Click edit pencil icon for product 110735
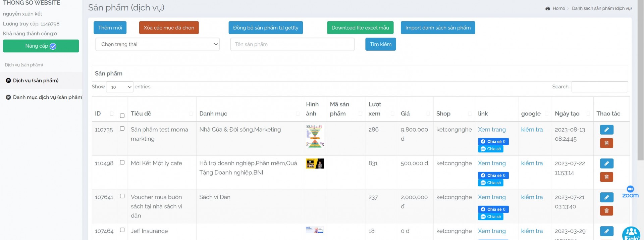This screenshot has width=644, height=240. (x=606, y=130)
